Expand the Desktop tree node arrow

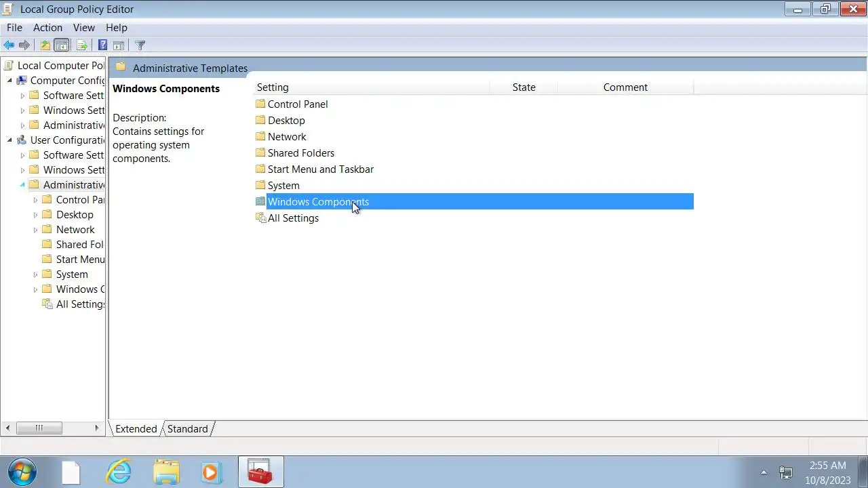(x=35, y=215)
